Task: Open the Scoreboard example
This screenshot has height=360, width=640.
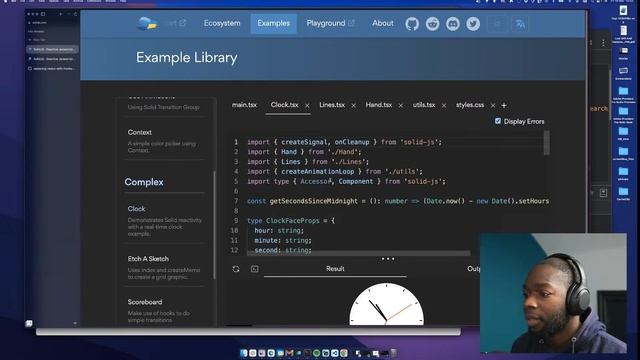Action: tap(163, 310)
